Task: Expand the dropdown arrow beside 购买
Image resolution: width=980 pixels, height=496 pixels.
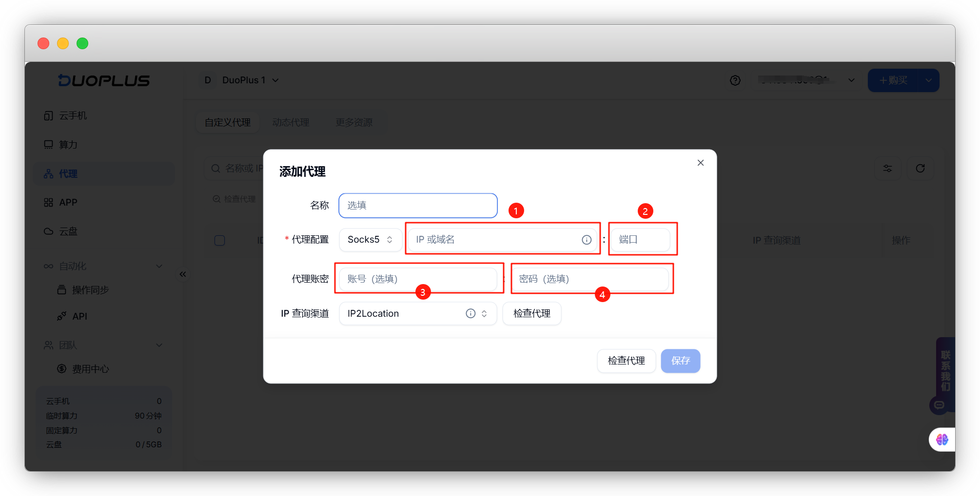Action: pos(929,80)
